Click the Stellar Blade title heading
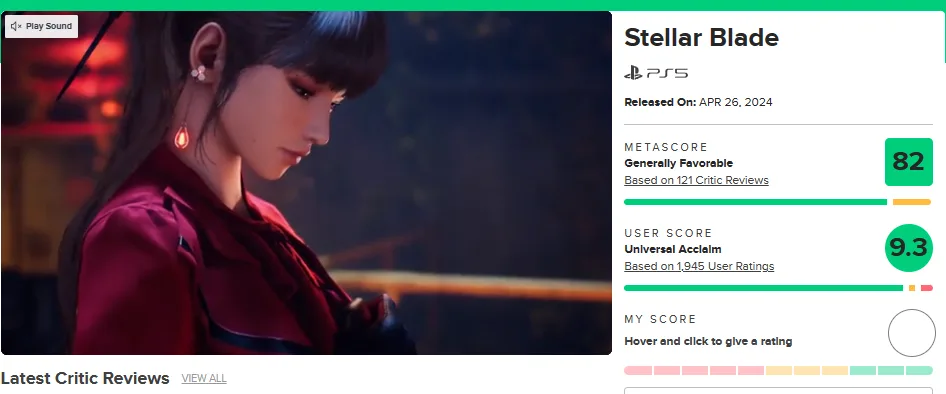Screen dimensions: 946x394 701,37
